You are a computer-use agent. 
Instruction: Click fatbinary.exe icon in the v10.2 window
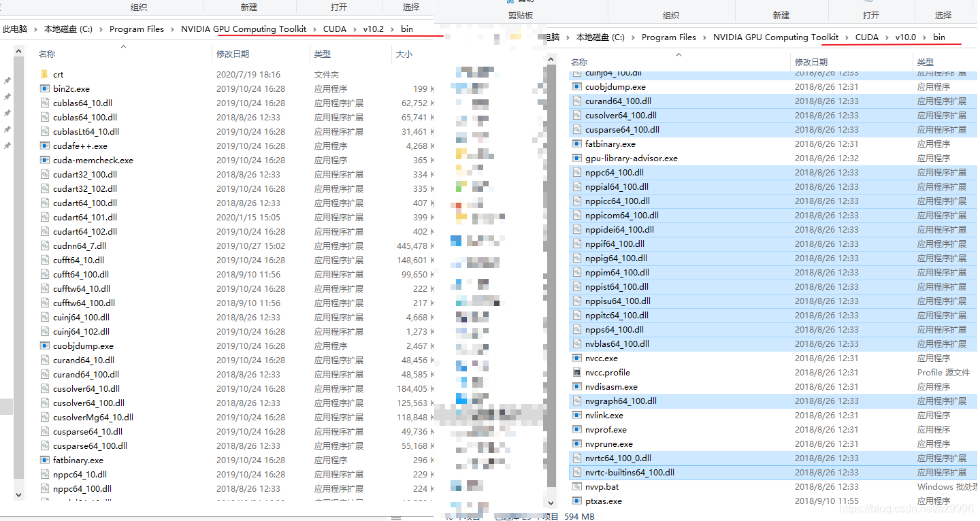44,460
